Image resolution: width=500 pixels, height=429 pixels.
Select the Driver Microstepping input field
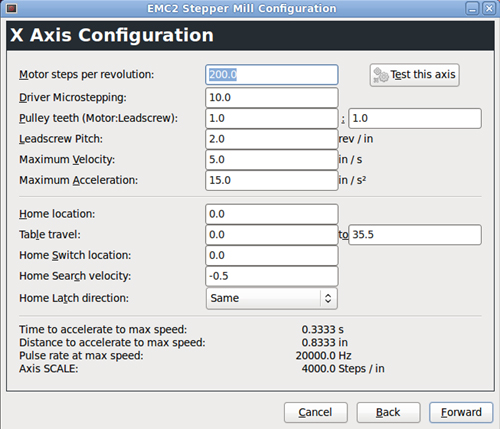point(272,98)
